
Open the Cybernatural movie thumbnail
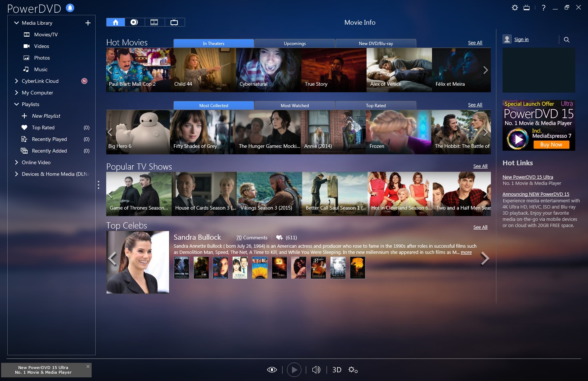pos(268,70)
